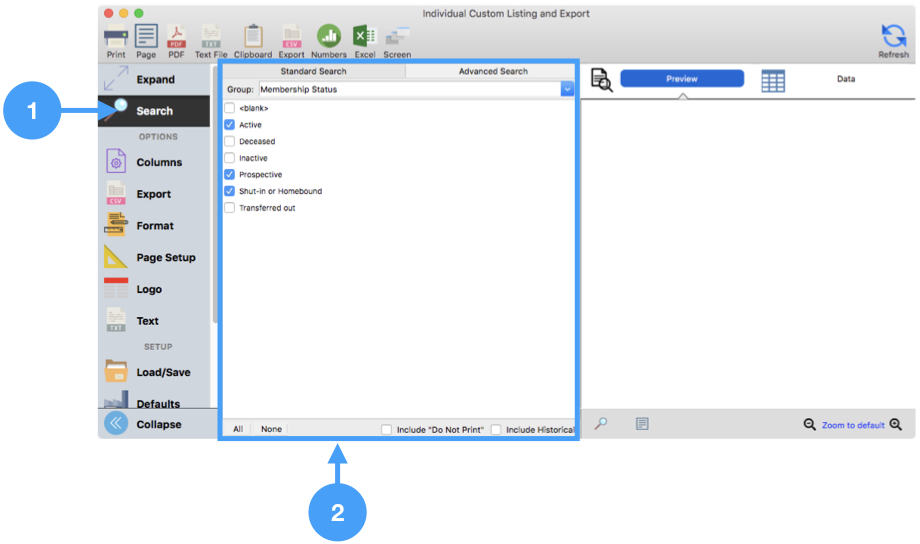Click the Zoom to default link

[x=852, y=425]
